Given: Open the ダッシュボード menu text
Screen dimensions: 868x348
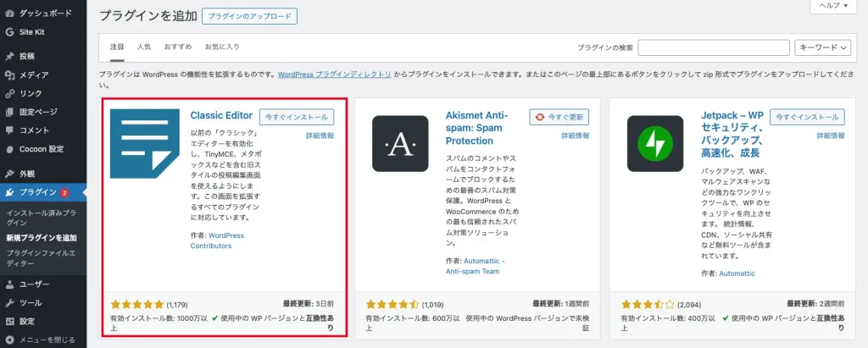Looking at the screenshot, I should coord(46,14).
